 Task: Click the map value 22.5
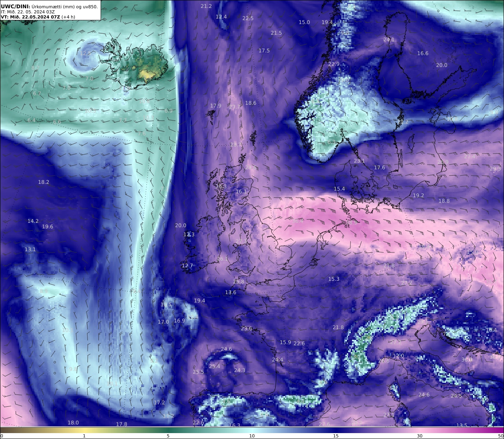coord(248,18)
